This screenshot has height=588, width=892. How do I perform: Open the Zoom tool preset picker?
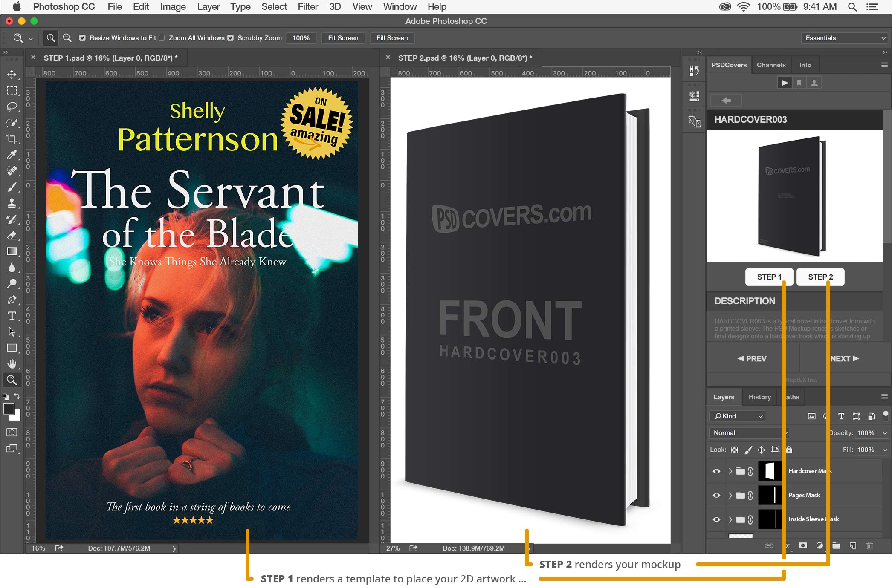click(31, 38)
